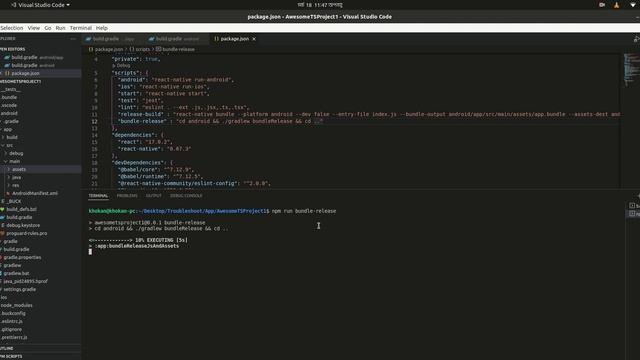Click the gradle icon of build.gradle android/app in Open Editors

click(7, 58)
